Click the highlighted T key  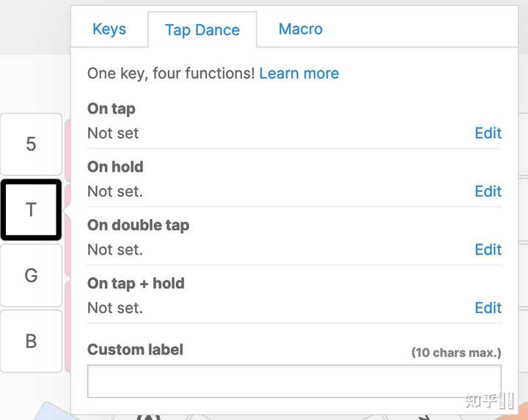coord(31,210)
